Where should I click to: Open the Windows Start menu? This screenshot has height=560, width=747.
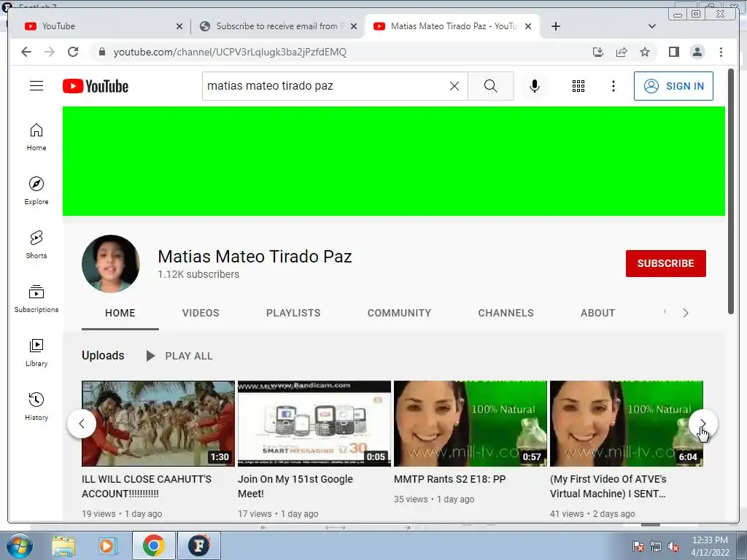(18, 545)
